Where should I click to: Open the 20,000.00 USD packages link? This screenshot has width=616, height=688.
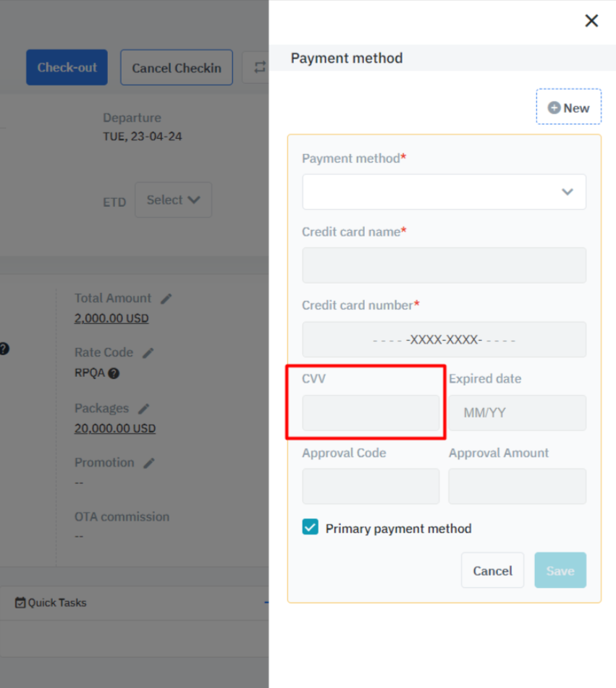pos(114,428)
